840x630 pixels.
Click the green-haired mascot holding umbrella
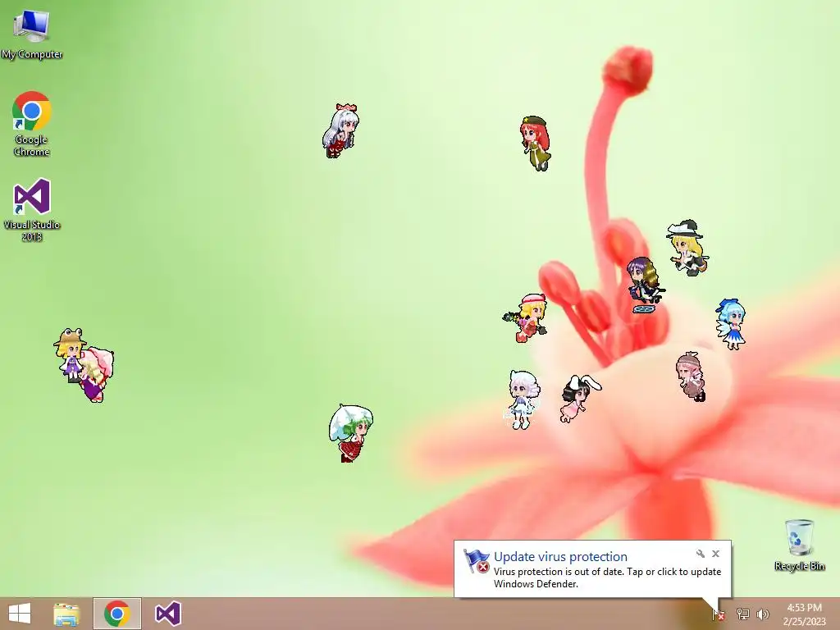pyautogui.click(x=351, y=433)
